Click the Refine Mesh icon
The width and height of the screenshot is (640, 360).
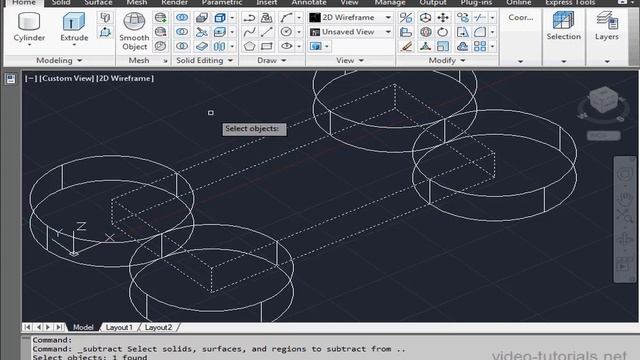click(x=160, y=46)
